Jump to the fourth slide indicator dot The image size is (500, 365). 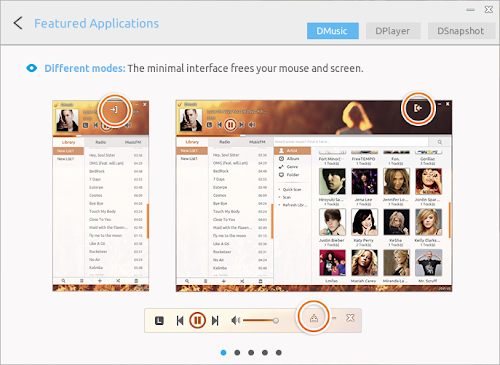pos(265,353)
